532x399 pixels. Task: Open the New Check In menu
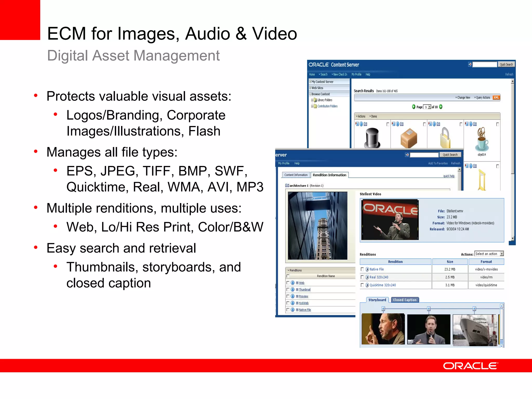(339, 75)
